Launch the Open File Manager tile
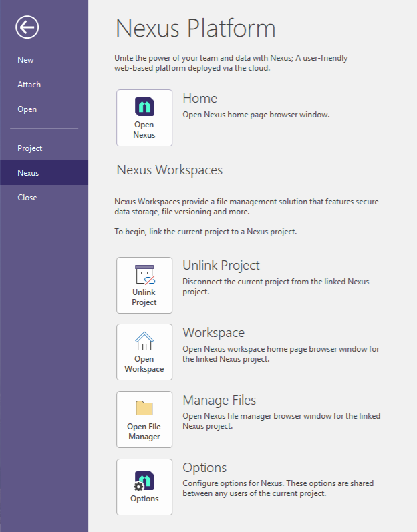Image resolution: width=417 pixels, height=532 pixels. (x=144, y=420)
